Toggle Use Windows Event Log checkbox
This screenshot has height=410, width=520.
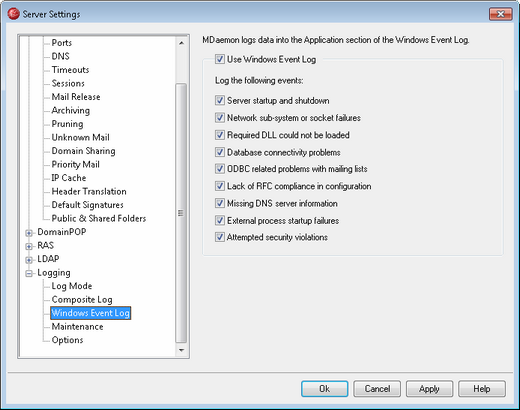coord(220,59)
